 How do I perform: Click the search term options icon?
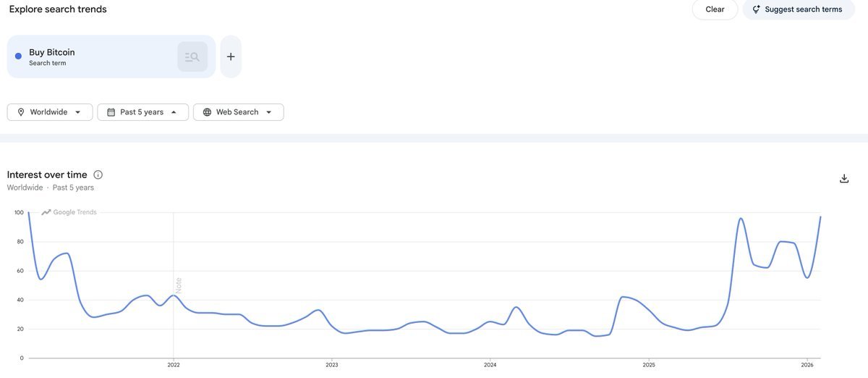click(x=192, y=56)
